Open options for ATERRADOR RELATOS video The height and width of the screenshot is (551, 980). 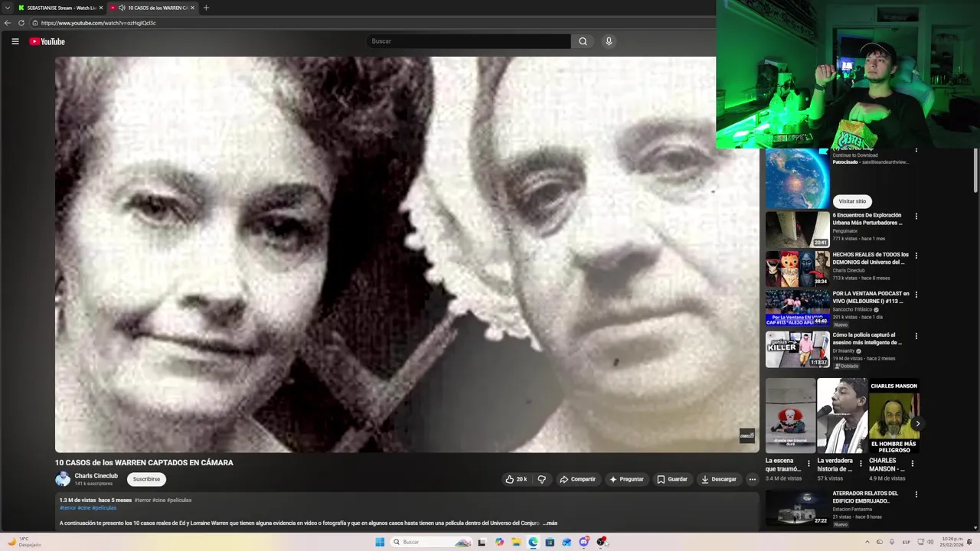tap(916, 495)
